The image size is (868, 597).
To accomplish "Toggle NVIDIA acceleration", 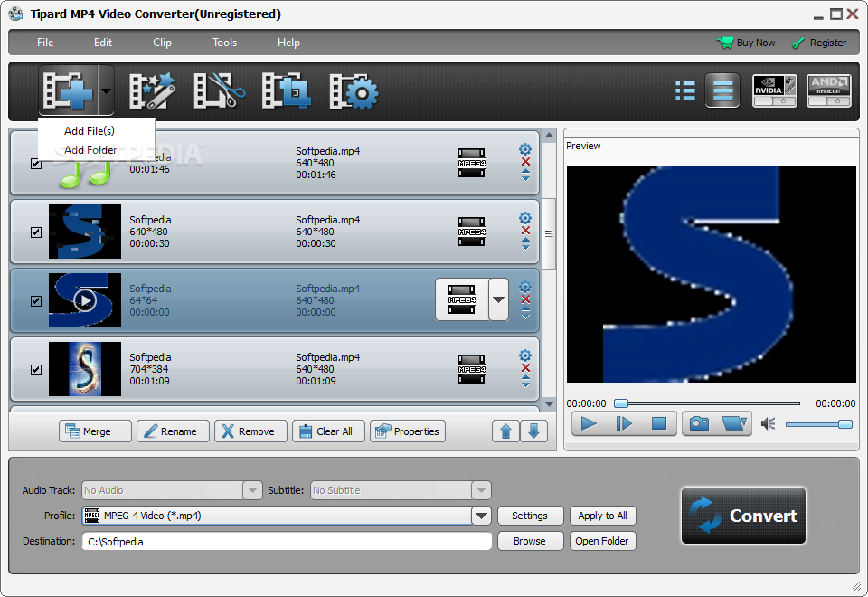I will click(775, 90).
